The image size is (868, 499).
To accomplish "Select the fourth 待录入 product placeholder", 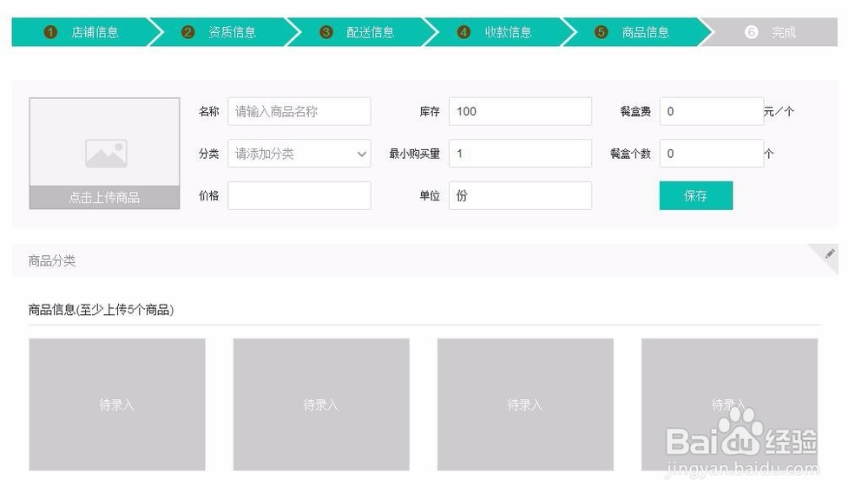I will (729, 404).
